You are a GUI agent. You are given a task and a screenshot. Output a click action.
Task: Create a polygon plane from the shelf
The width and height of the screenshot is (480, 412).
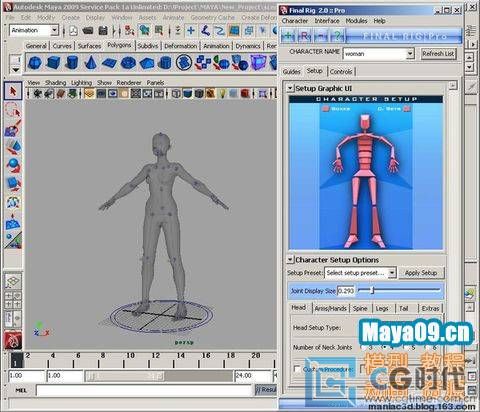coord(109,62)
